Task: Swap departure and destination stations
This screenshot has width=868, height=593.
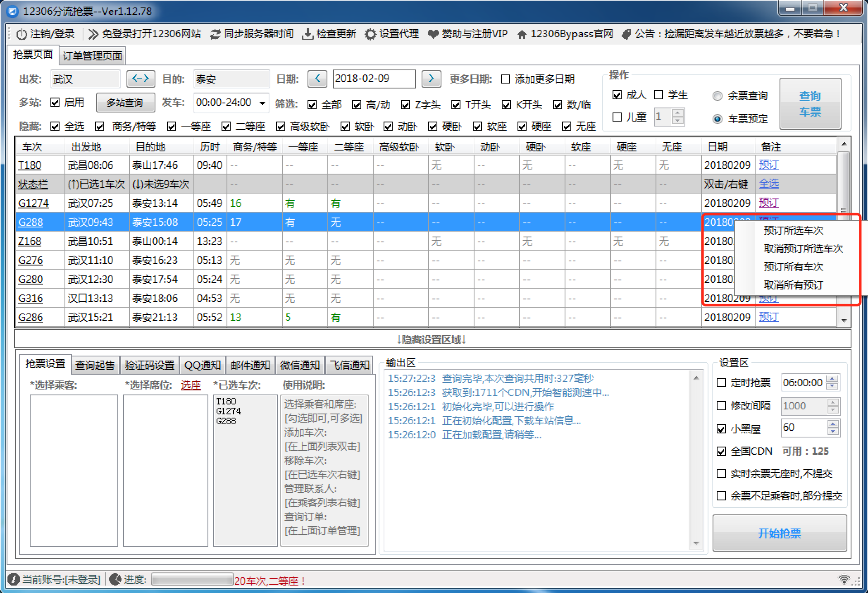Action: pyautogui.click(x=141, y=79)
